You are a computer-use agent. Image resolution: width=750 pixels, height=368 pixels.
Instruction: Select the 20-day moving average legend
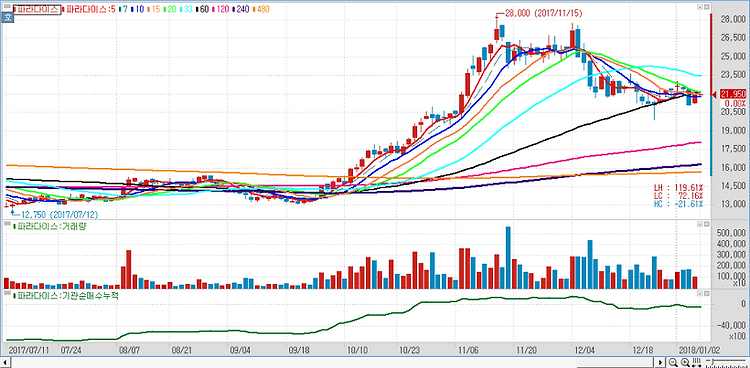click(x=170, y=9)
